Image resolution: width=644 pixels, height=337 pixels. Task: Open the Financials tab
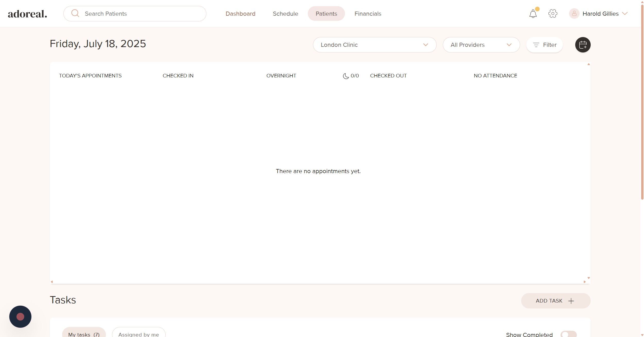click(x=368, y=14)
